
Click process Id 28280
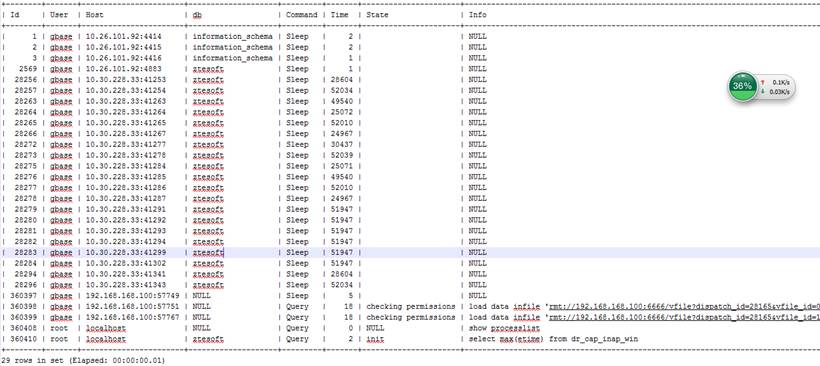25,220
